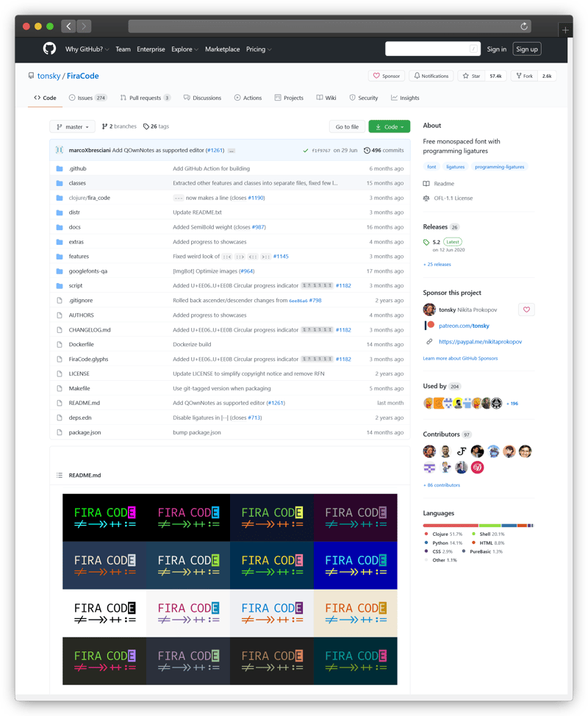588x716 pixels.
Task: Click the release tag icon beside 5.2
Action: tap(426, 242)
